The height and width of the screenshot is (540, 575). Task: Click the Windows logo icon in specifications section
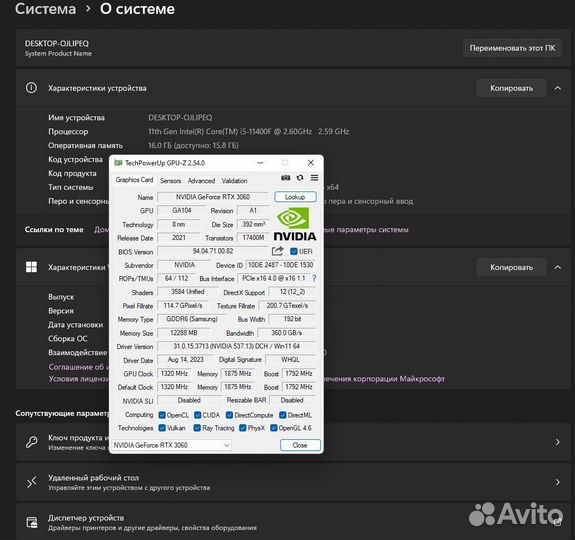(x=31, y=267)
